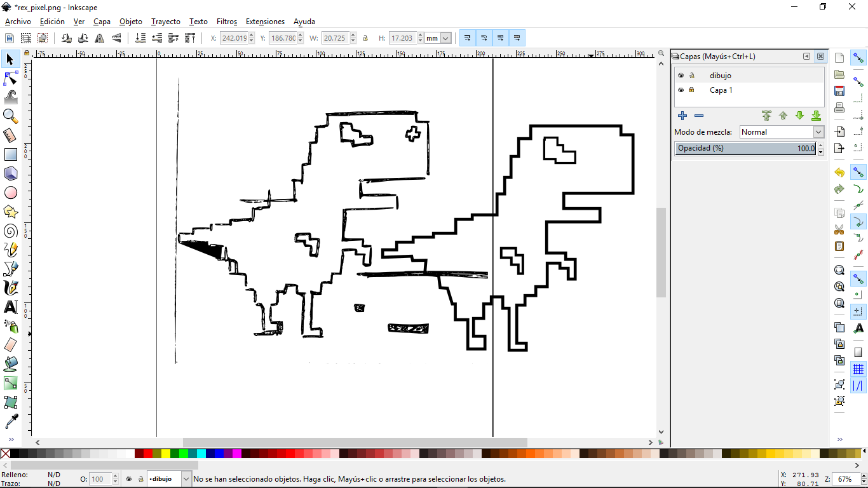Select the Calligraphy tool
This screenshot has height=488, width=868.
point(11,288)
